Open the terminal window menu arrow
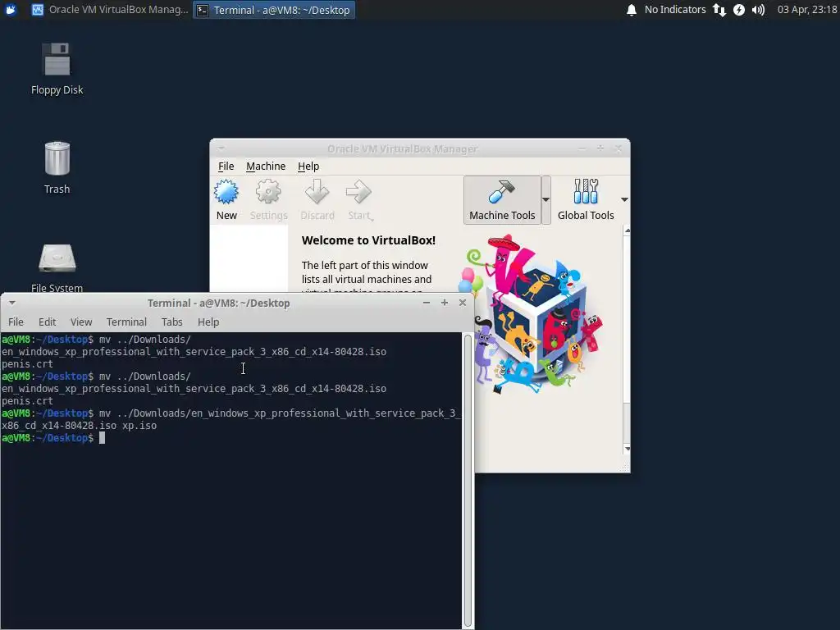The width and height of the screenshot is (840, 630). point(11,303)
